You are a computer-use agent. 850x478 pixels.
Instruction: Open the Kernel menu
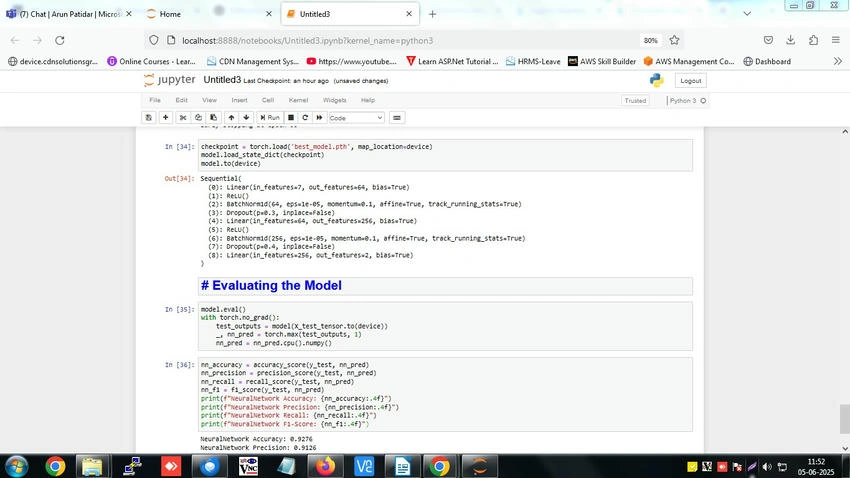(298, 100)
